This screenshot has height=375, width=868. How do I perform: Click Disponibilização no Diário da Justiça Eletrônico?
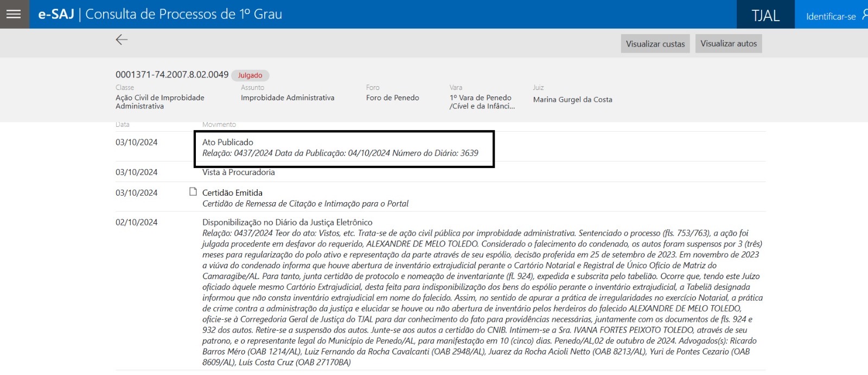(287, 222)
